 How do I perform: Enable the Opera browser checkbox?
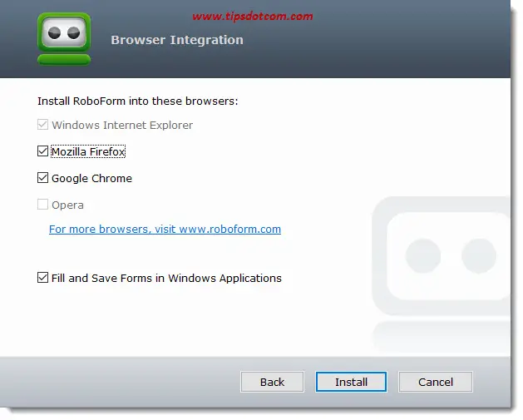pyautogui.click(x=42, y=205)
